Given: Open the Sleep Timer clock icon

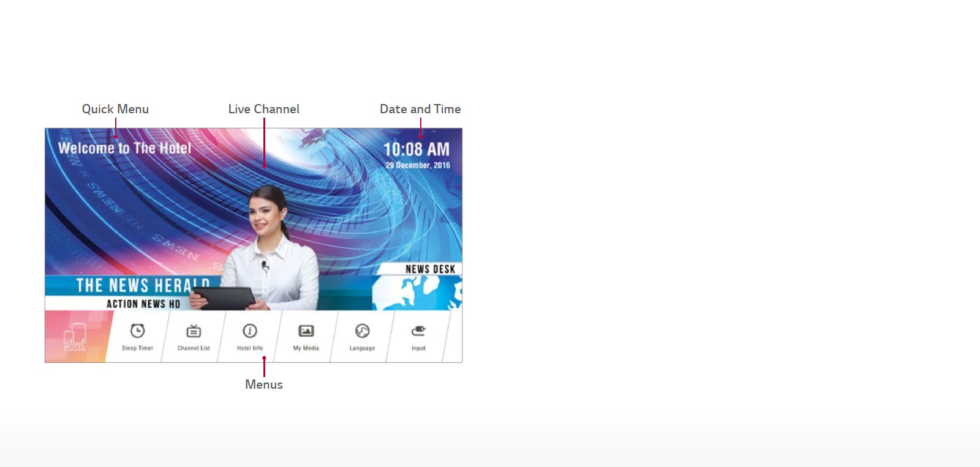Looking at the screenshot, I should (138, 331).
